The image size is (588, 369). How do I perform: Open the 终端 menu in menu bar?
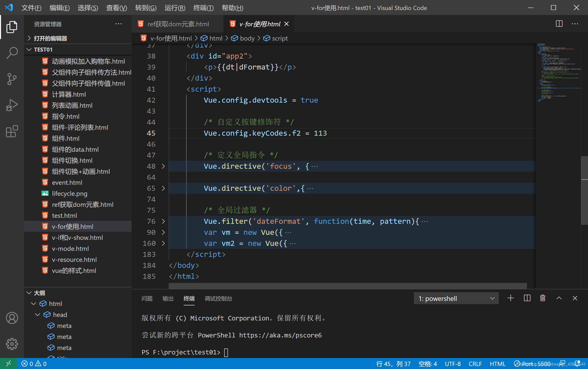pos(203,8)
